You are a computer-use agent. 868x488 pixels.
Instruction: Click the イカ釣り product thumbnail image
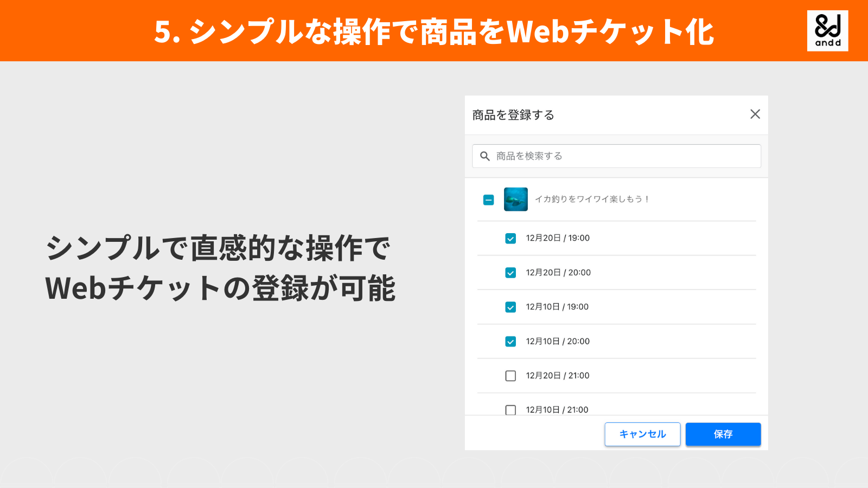click(515, 200)
